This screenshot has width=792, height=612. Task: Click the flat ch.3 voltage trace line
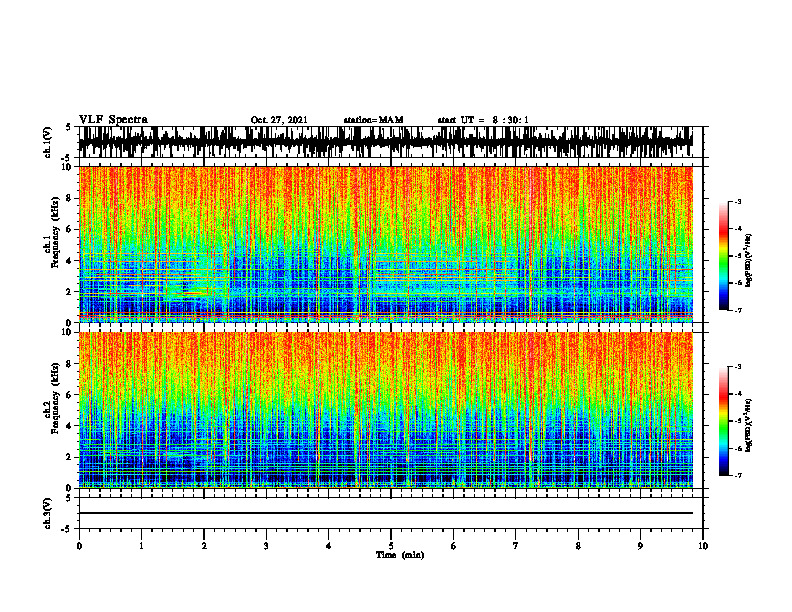[x=385, y=513]
